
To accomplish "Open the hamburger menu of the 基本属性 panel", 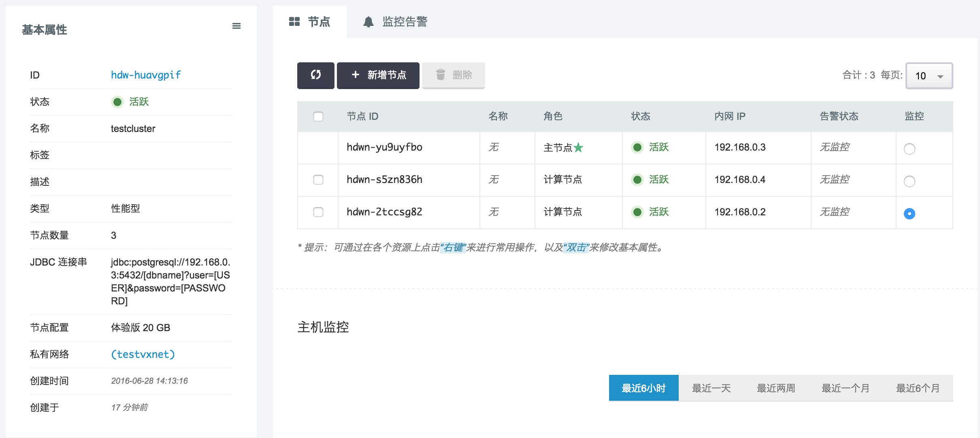I will [236, 26].
